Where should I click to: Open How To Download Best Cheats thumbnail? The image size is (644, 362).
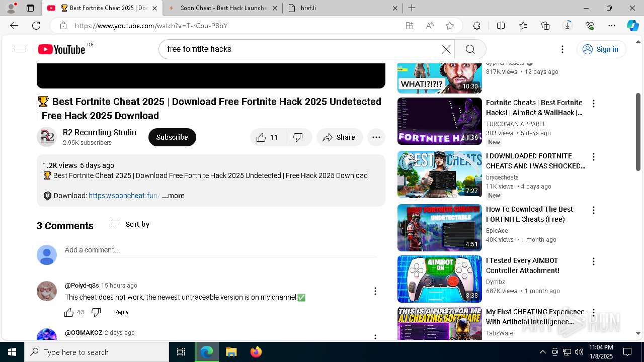(x=440, y=228)
